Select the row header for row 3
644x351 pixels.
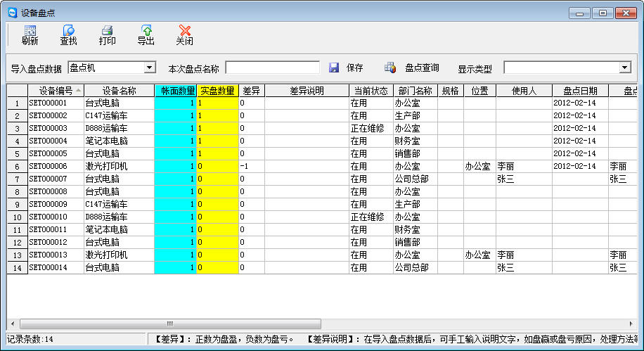point(17,128)
